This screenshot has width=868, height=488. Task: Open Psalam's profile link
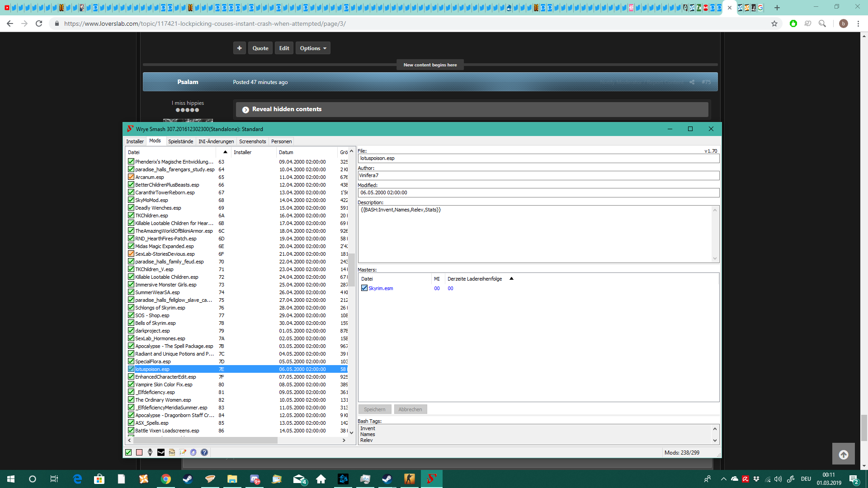[188, 82]
